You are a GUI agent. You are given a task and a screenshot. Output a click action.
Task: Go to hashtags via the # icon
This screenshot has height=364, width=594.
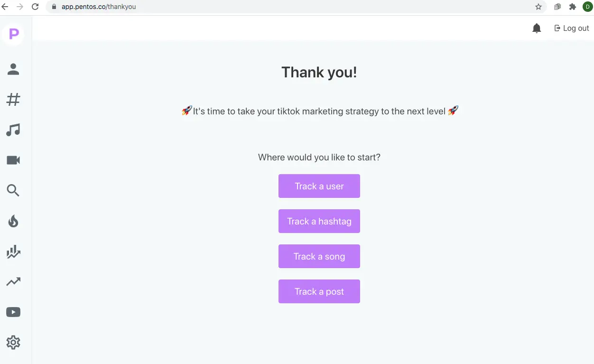coord(13,100)
